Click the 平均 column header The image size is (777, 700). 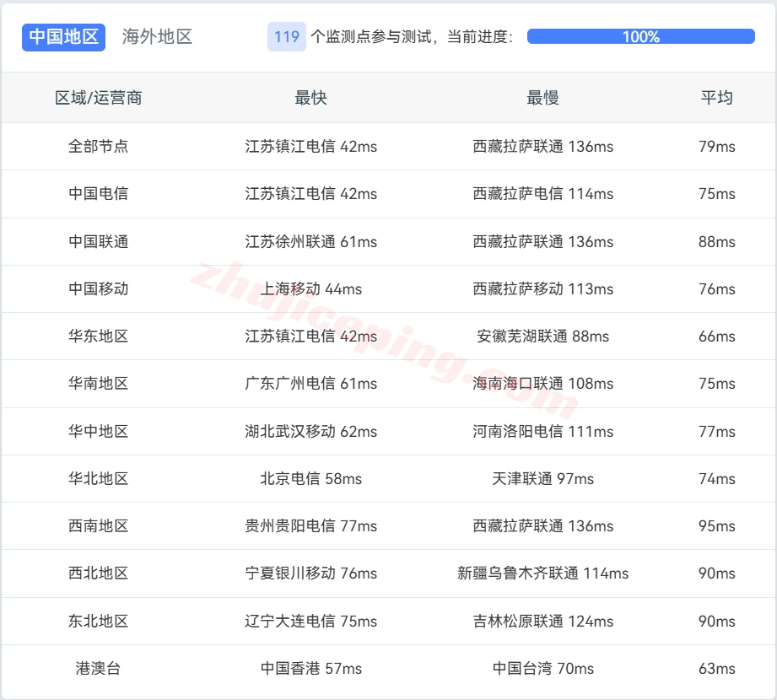(x=716, y=98)
